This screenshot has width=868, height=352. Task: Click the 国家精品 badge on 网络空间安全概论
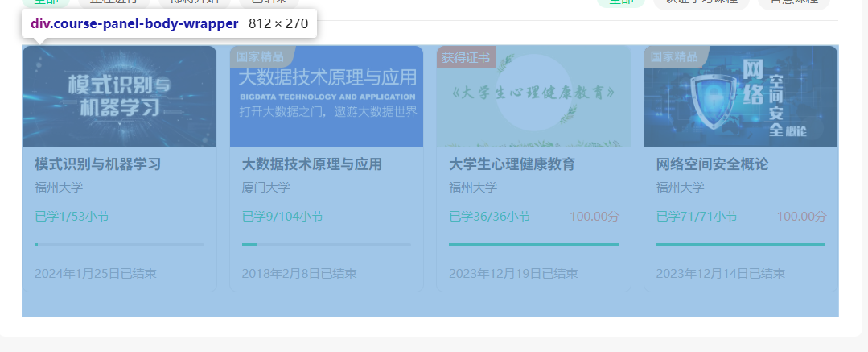(x=676, y=56)
